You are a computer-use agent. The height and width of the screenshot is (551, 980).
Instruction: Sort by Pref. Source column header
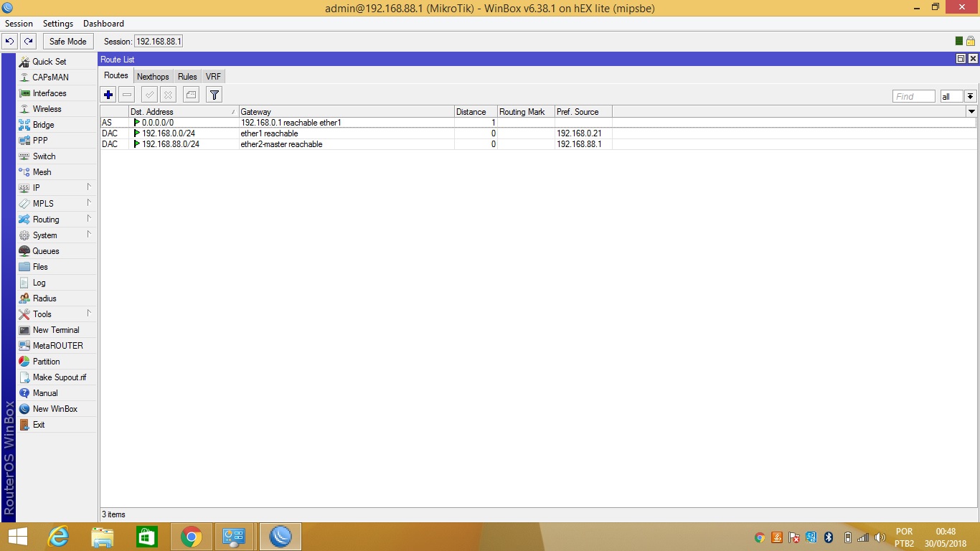tap(583, 111)
